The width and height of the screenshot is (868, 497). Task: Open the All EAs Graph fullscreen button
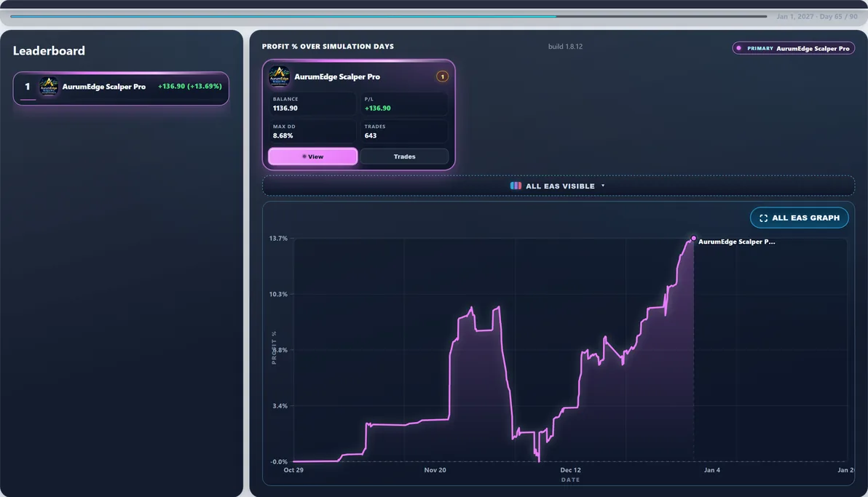pyautogui.click(x=800, y=218)
